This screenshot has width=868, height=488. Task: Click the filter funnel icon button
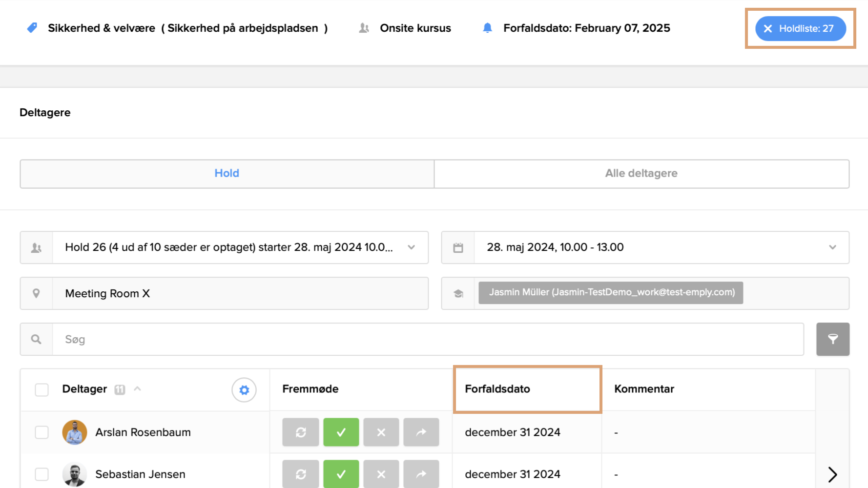[832, 339]
